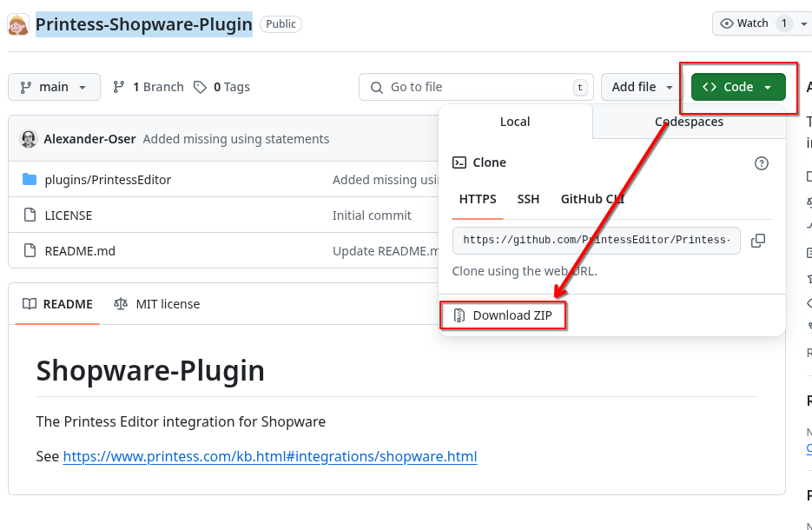Click the commit message beside plugins/PrintessEditor

[386, 180]
